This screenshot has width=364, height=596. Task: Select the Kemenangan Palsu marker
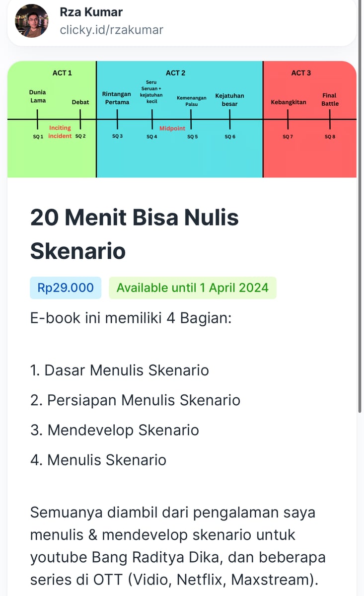pyautogui.click(x=193, y=100)
